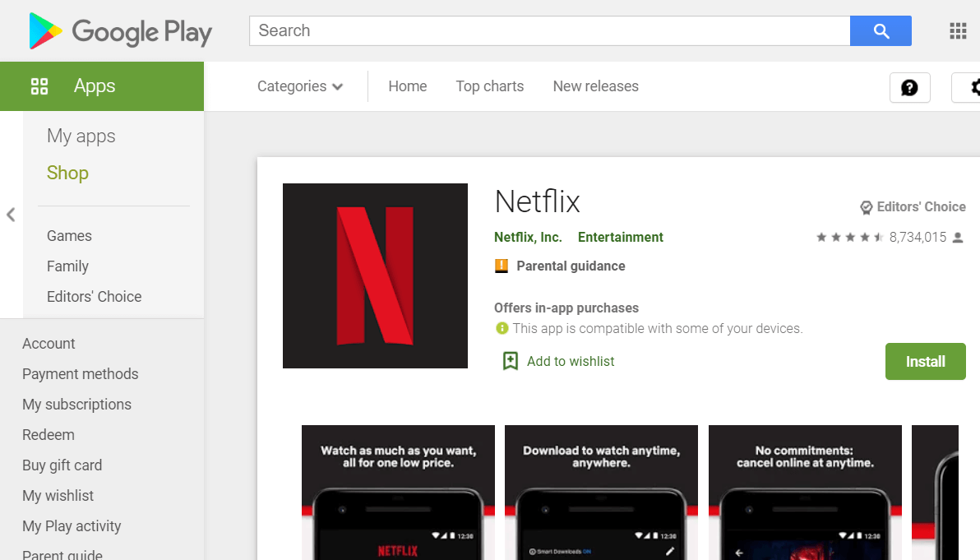Open the Google apps grid launcher
This screenshot has width=980, height=560.
pos(957,30)
